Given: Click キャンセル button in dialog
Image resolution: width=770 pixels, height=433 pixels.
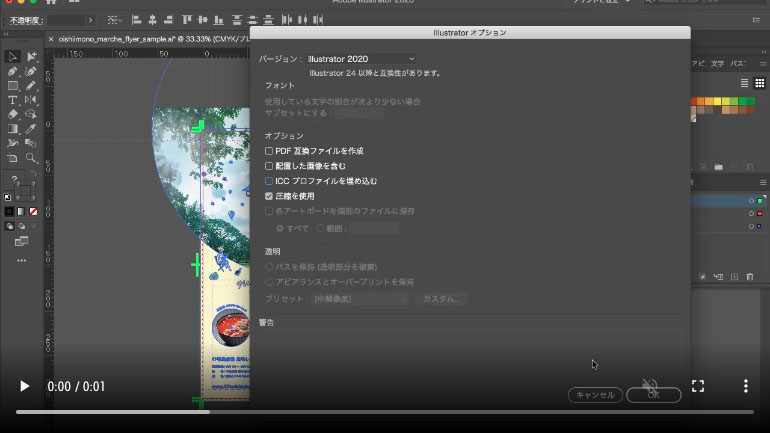Looking at the screenshot, I should [595, 395].
